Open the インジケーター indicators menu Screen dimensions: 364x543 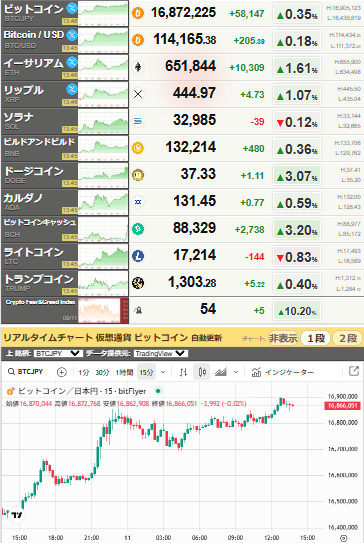tap(283, 372)
